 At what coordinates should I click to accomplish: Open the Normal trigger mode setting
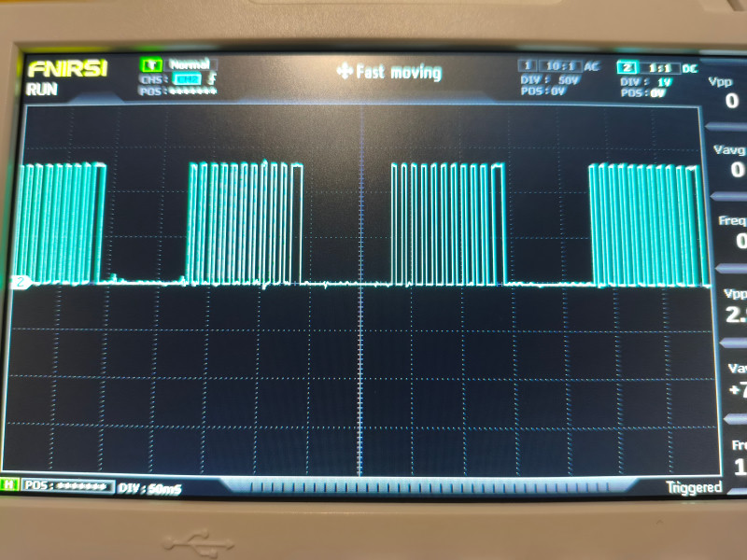pyautogui.click(x=190, y=64)
